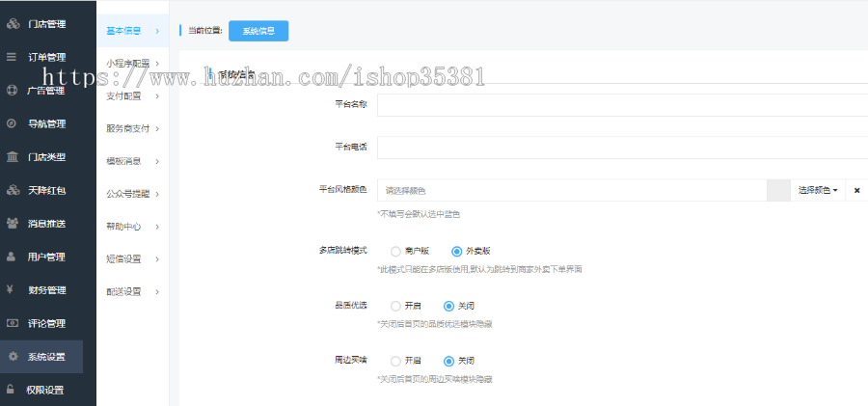Click the 系统信息 blue button
Image resolution: width=868 pixels, height=406 pixels.
(258, 31)
